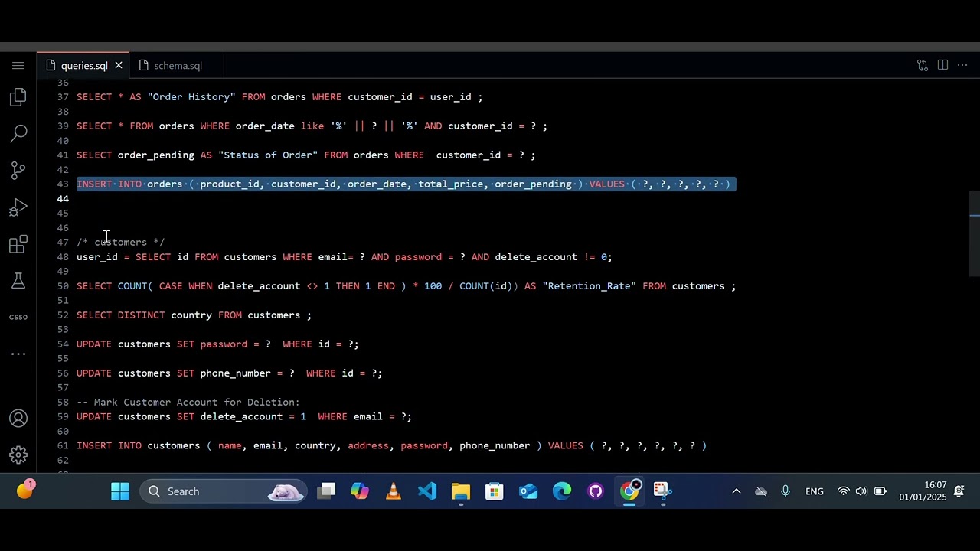Click COUNT( on line 50
The width and height of the screenshot is (980, 551).
point(136,286)
